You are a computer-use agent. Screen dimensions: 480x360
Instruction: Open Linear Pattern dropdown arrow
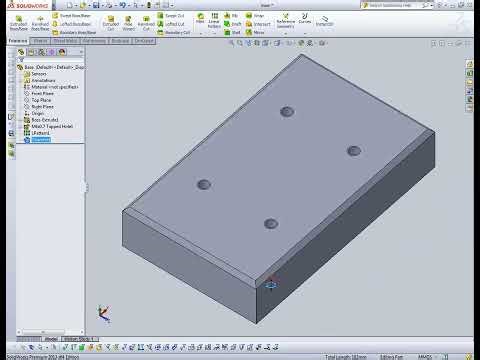point(214,34)
